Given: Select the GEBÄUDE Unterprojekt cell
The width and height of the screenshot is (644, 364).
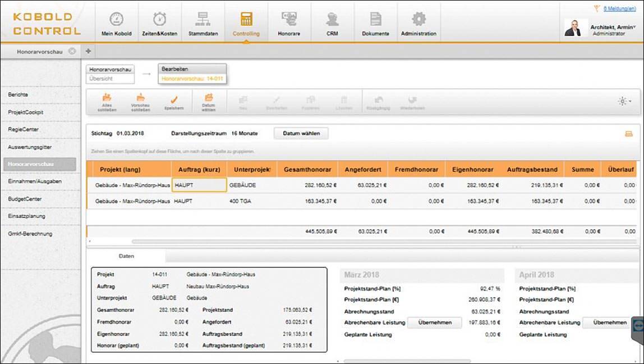Looking at the screenshot, I should coord(252,185).
